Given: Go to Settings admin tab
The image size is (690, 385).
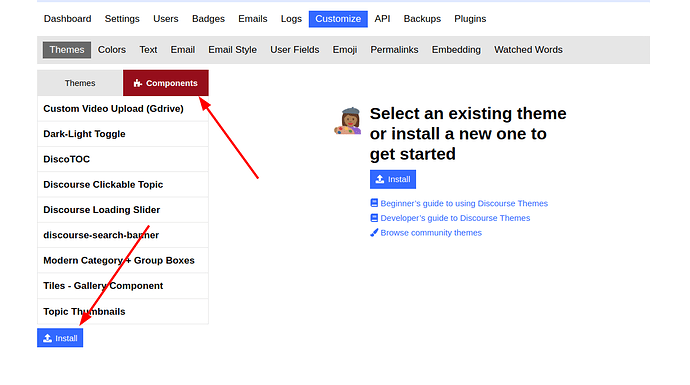Looking at the screenshot, I should pos(122,19).
